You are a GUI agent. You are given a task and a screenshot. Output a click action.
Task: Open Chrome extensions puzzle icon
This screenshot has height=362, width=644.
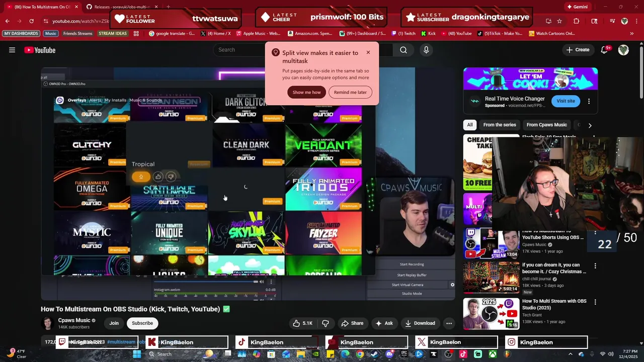coord(577,21)
